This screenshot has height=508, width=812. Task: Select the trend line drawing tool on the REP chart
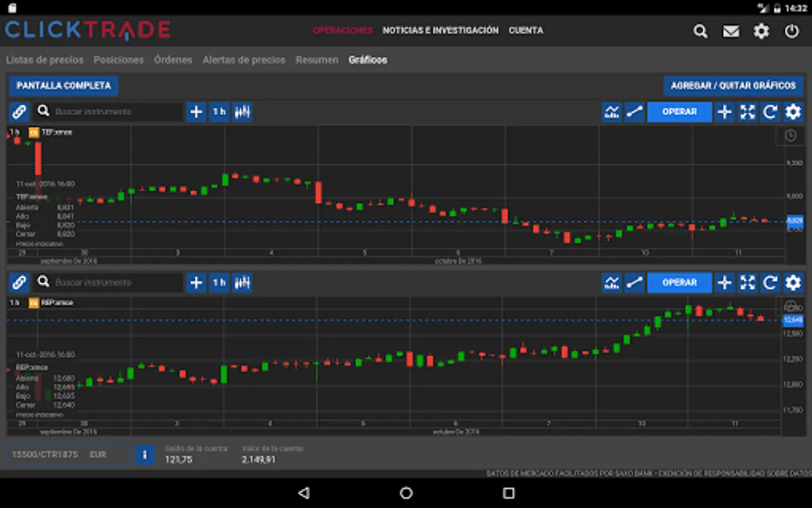pyautogui.click(x=634, y=282)
